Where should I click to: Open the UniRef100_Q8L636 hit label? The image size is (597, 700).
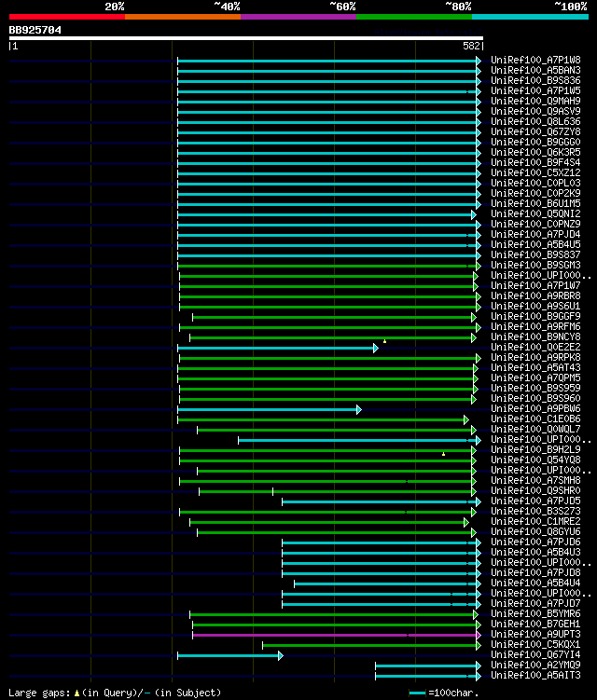pyautogui.click(x=535, y=121)
